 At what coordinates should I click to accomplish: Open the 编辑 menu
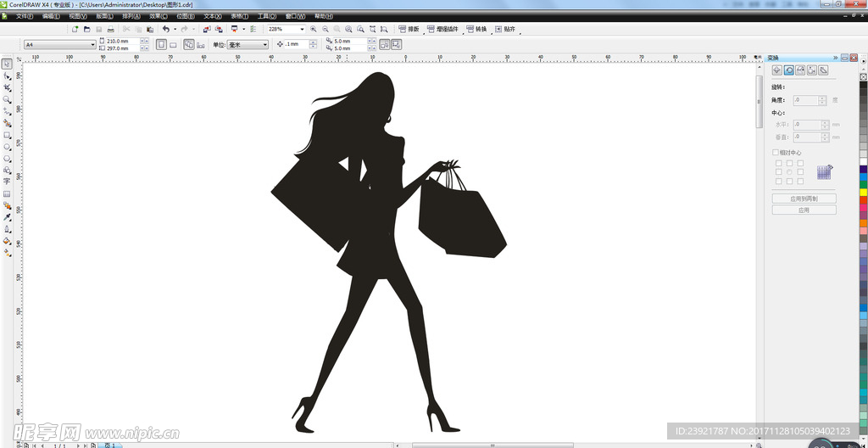[51, 16]
